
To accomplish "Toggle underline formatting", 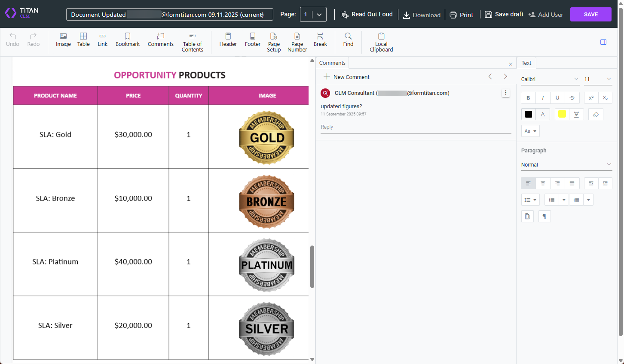I will click(557, 98).
